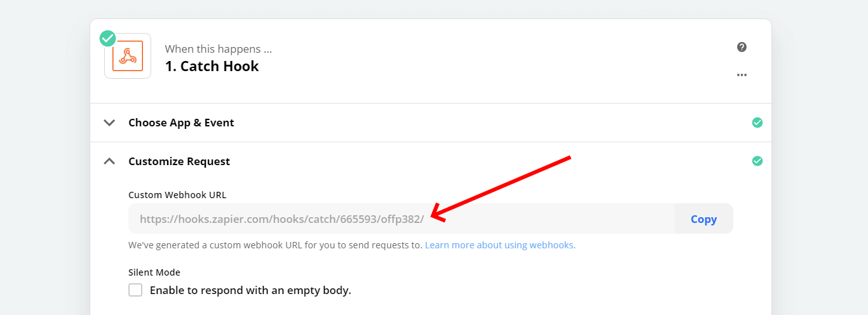868x315 pixels.
Task: Follow the 'Learn more about using webhooks' link
Action: pos(500,245)
